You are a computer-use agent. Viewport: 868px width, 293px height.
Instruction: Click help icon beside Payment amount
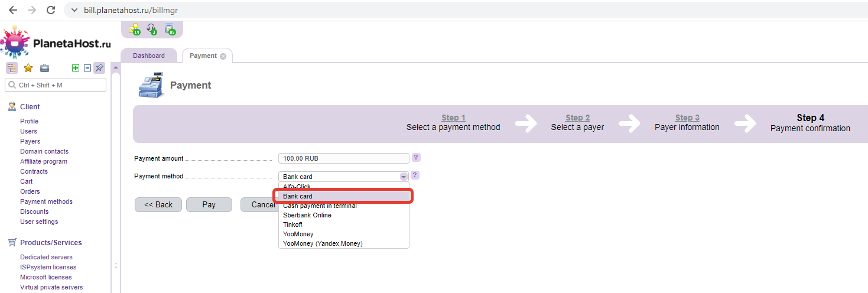pos(416,158)
